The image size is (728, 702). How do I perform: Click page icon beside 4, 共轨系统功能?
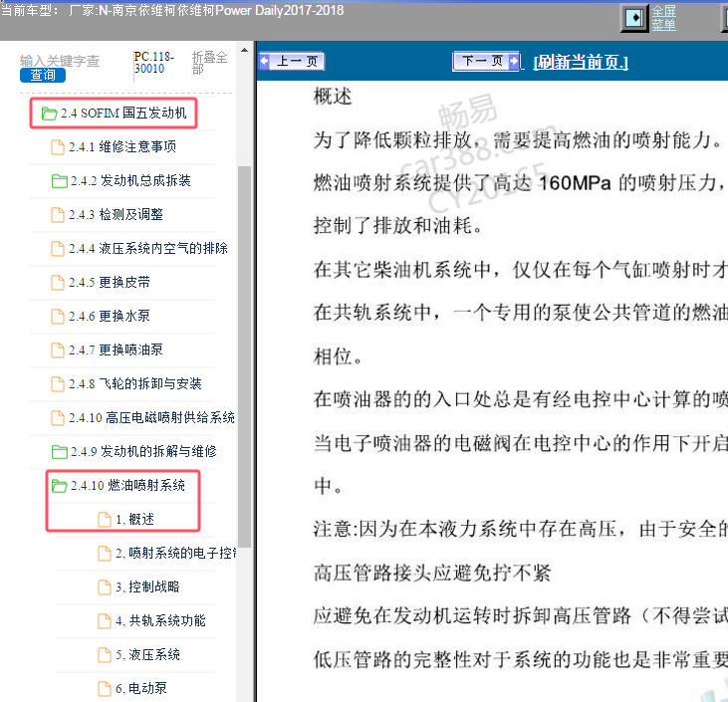(105, 621)
